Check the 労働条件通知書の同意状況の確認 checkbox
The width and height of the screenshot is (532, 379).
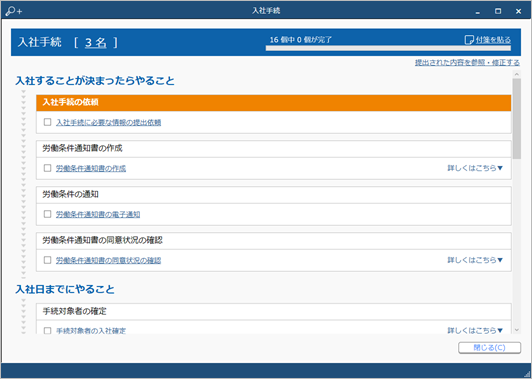tap(48, 260)
